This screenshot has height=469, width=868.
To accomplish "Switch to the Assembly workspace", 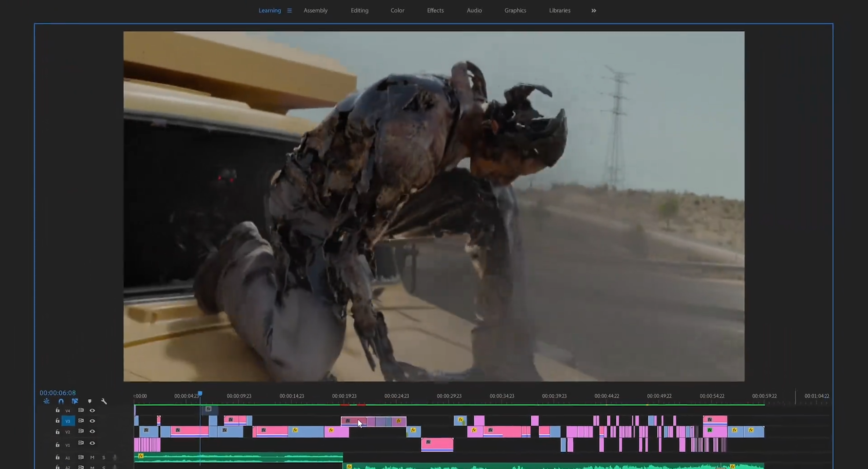I will (x=315, y=11).
